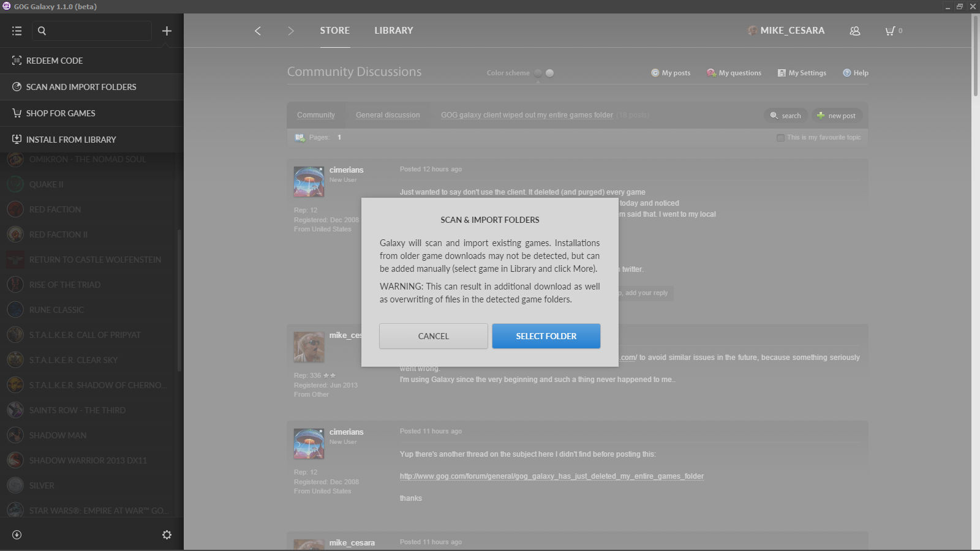Select SHOP FOR GAMES menu entry
Viewport: 980px width, 551px height.
(92, 113)
